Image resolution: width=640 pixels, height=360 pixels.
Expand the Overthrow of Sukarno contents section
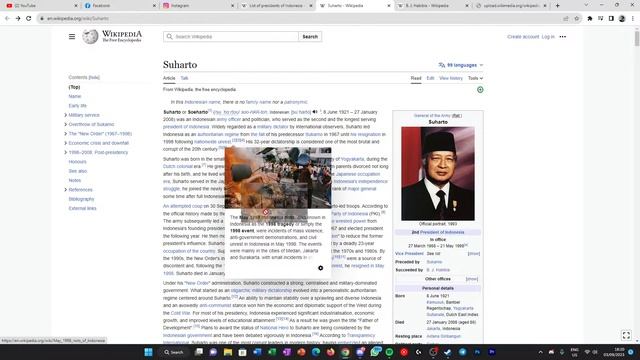(65, 124)
